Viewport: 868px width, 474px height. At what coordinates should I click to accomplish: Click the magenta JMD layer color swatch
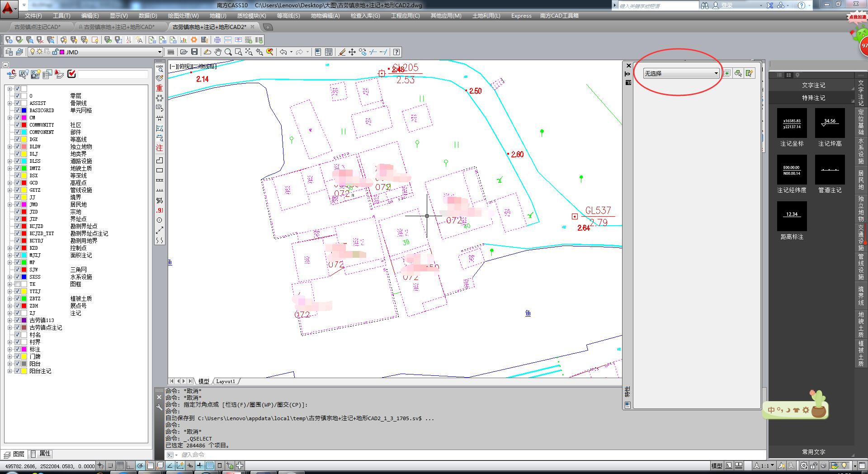pyautogui.click(x=24, y=204)
